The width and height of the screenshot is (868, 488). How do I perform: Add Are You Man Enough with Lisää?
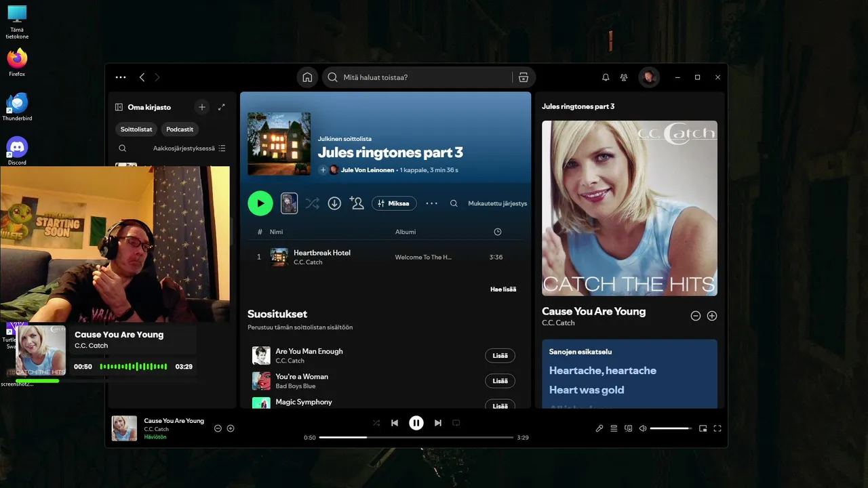click(x=500, y=356)
